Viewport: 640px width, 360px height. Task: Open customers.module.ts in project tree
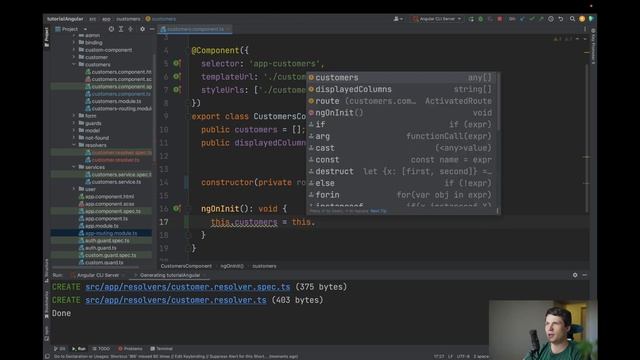116,101
